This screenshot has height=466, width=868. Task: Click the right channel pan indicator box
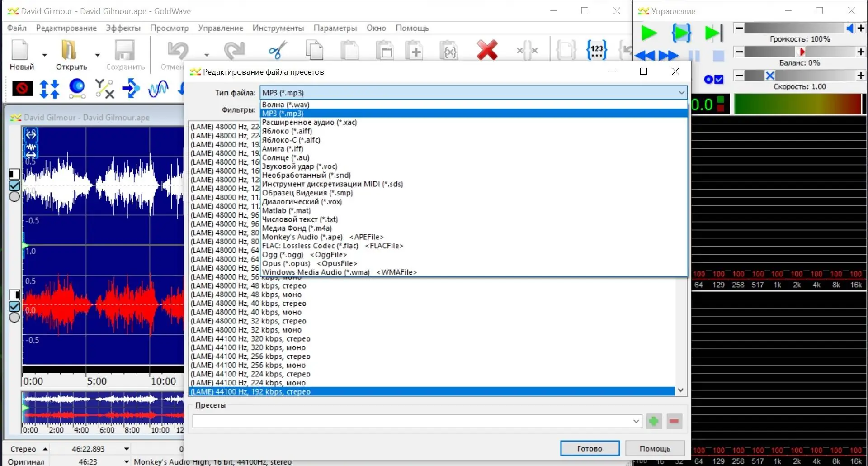pyautogui.click(x=14, y=295)
